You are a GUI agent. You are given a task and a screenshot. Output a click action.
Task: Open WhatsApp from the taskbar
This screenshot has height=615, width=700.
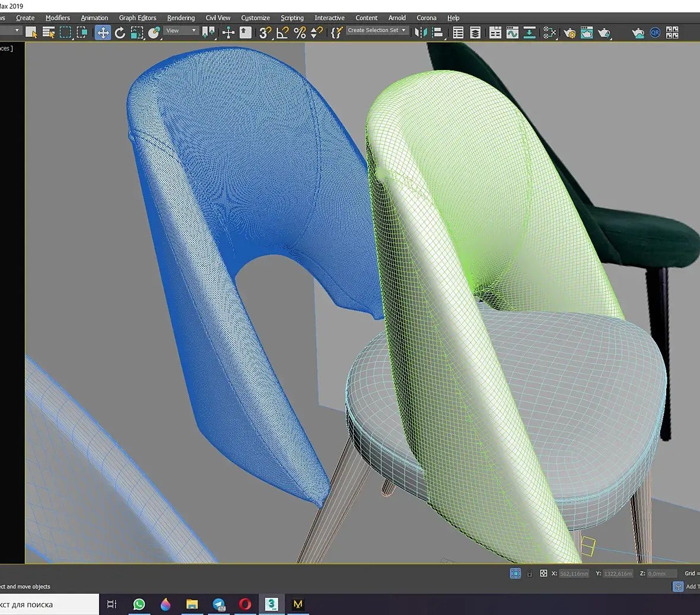click(139, 604)
